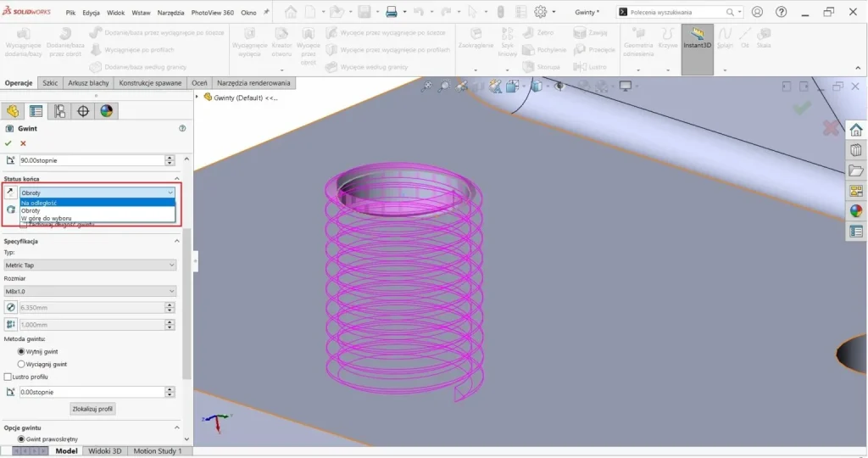Viewport: 868px width, 458px height.
Task: Open the Typ dropdown showing Metric Tap
Action: point(90,265)
